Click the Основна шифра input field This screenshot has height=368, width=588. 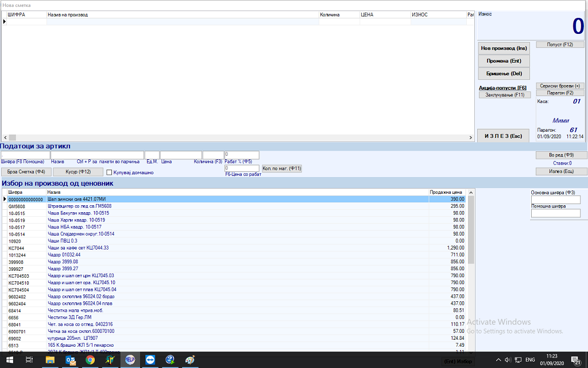[555, 200]
